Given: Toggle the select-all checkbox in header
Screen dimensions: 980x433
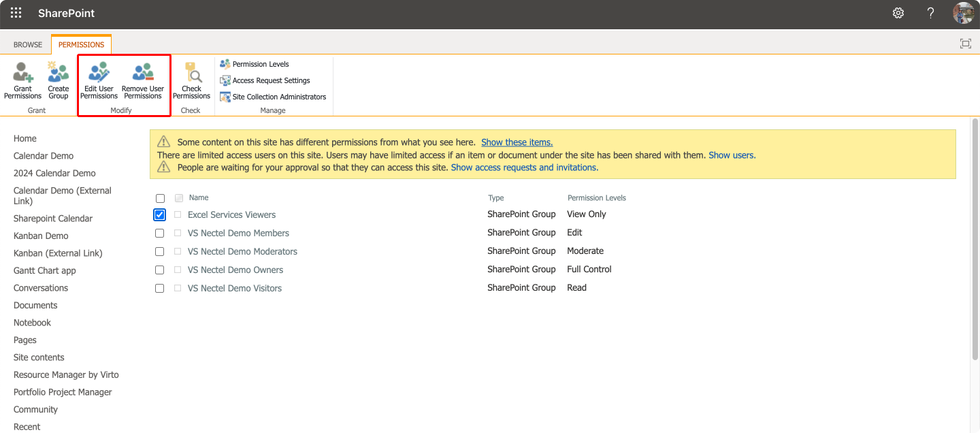Looking at the screenshot, I should pos(160,199).
